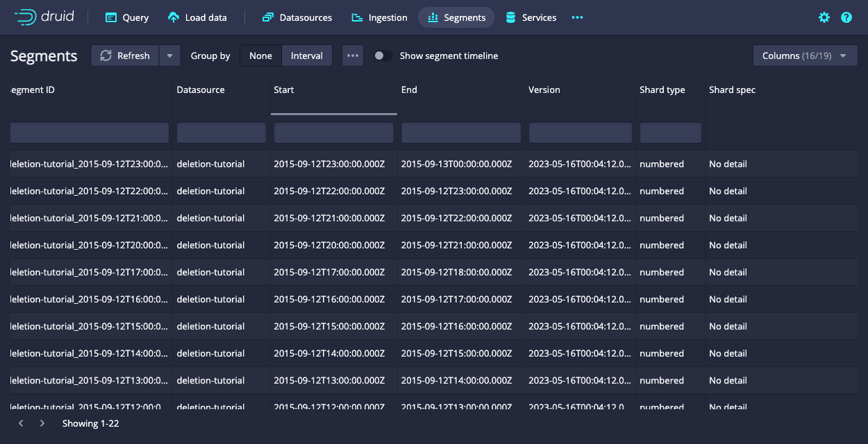Sort by the Start column header

coord(333,90)
